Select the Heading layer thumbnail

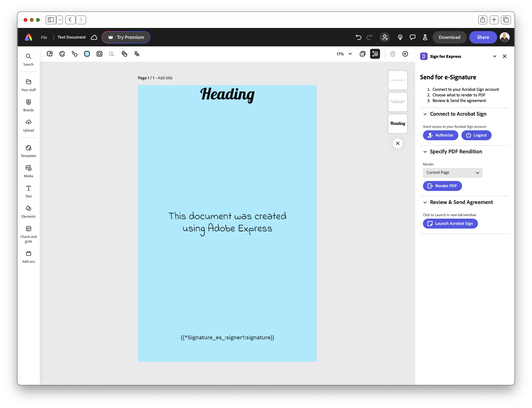(398, 124)
